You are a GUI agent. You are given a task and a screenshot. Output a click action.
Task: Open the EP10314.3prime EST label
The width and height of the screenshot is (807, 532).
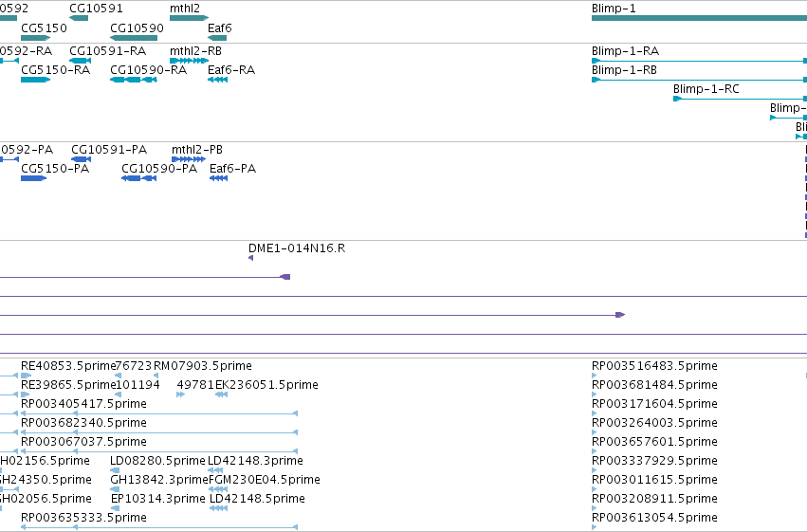click(x=158, y=499)
